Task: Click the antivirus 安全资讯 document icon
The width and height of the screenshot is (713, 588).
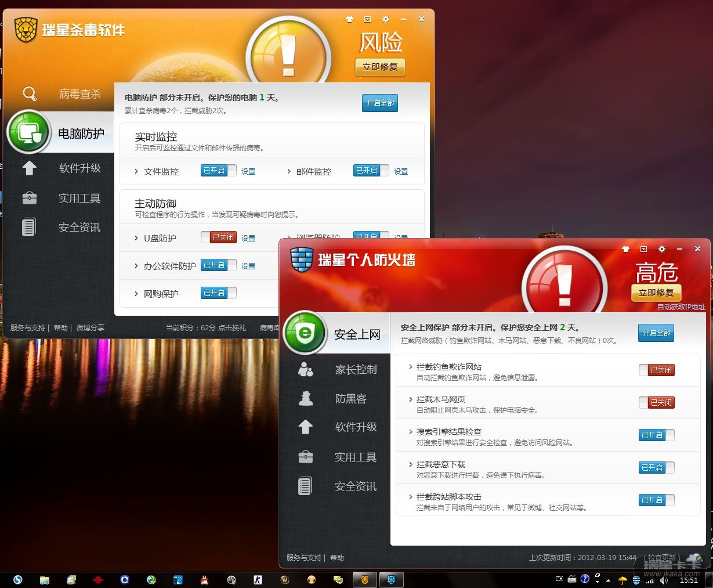Action: coord(30,227)
